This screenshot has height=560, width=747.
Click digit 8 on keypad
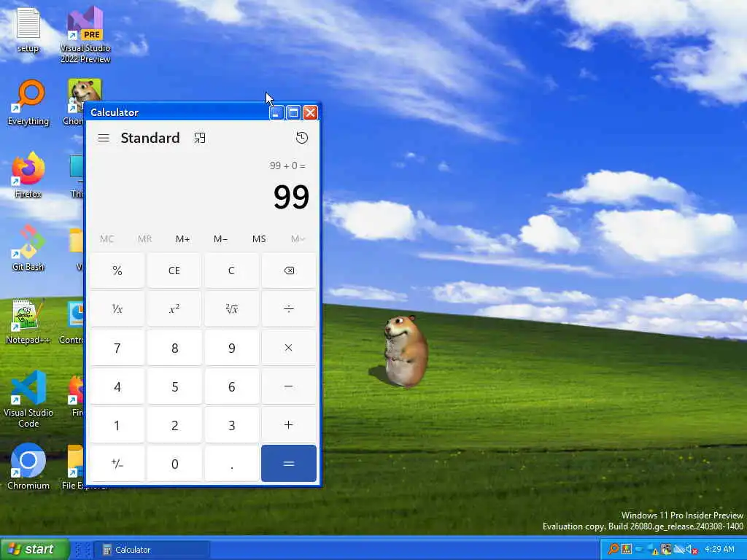click(174, 348)
